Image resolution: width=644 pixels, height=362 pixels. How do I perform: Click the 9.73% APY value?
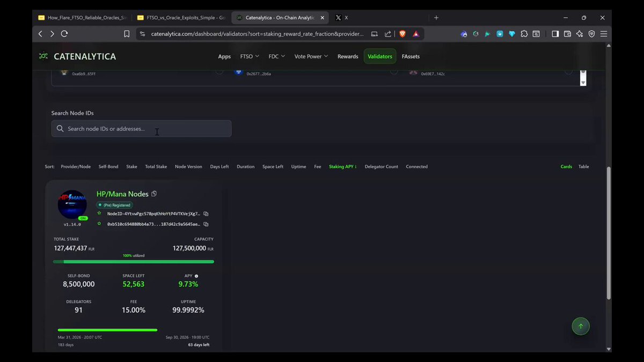coord(188,284)
